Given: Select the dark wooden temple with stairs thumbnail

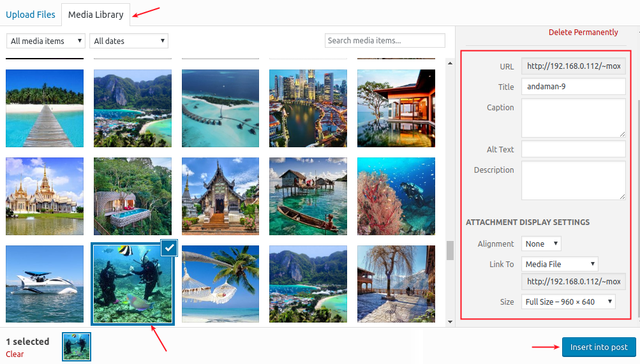Looking at the screenshot, I should (x=220, y=196).
